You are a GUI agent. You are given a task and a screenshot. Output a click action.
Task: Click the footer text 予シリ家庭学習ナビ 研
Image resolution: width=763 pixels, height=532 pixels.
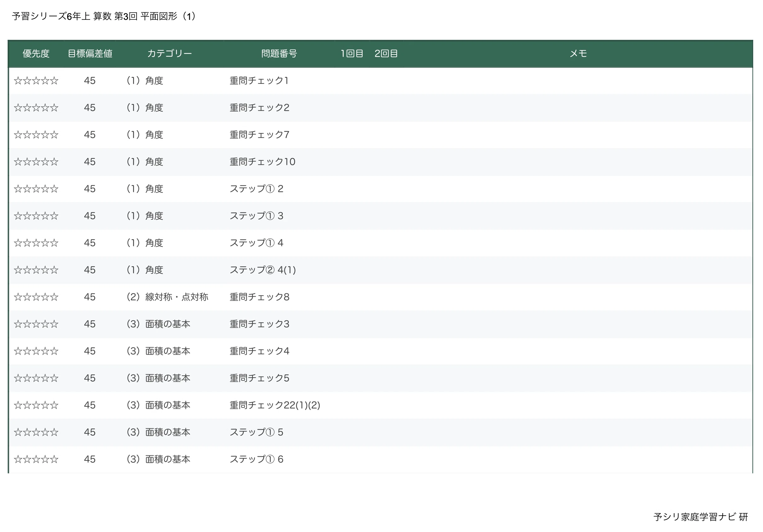[x=701, y=517]
